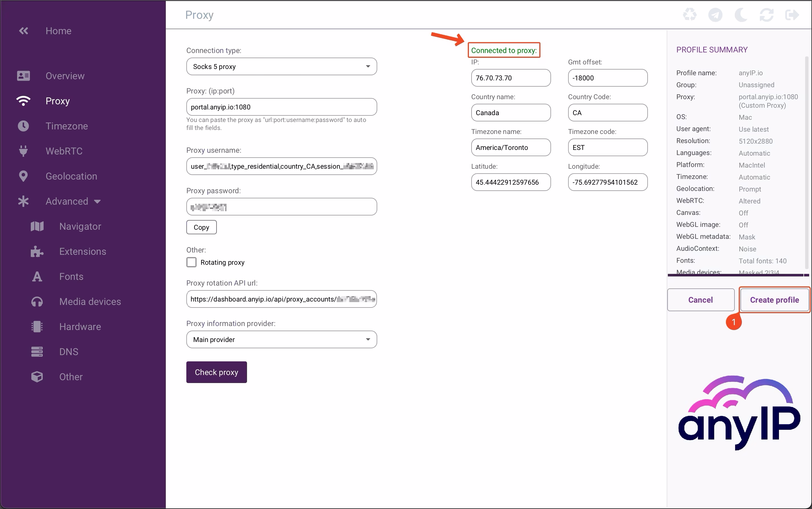Click the Create profile button
This screenshot has width=812, height=509.
774,300
